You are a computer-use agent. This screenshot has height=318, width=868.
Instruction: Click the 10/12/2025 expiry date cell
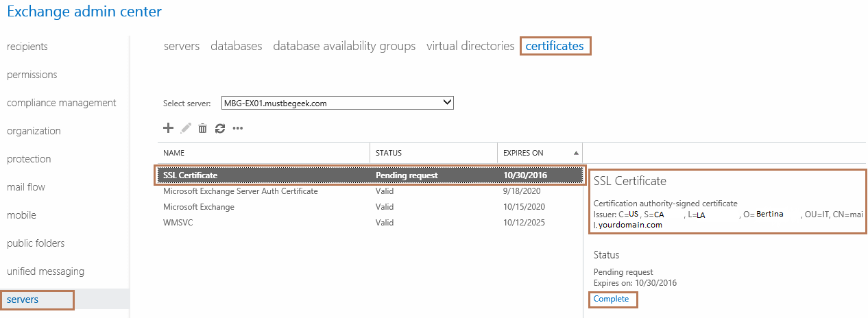[524, 223]
